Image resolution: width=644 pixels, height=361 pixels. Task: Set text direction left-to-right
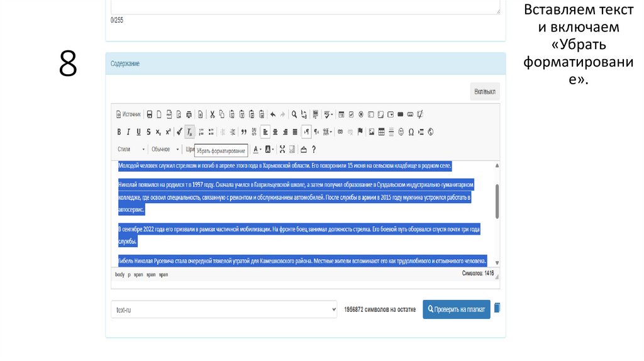306,132
